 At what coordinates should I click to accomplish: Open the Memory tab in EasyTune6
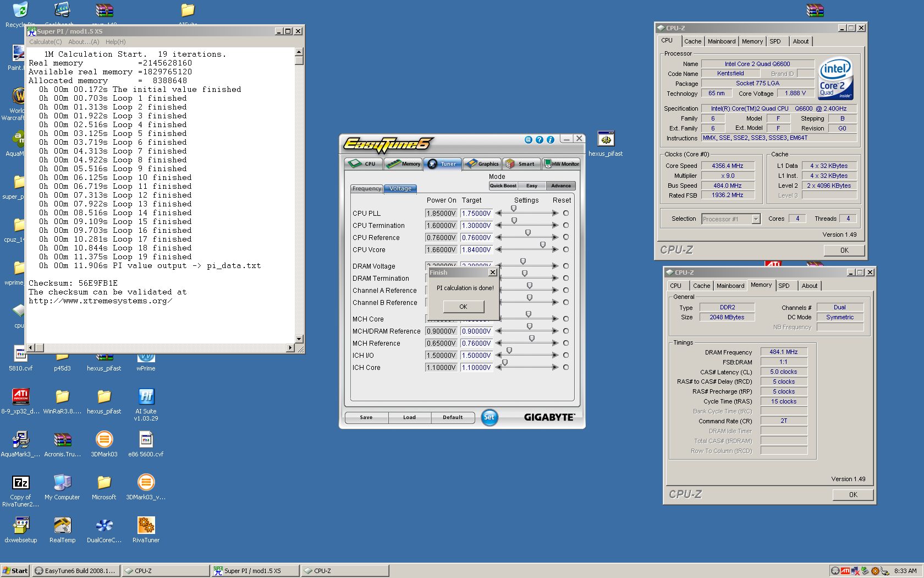point(403,163)
